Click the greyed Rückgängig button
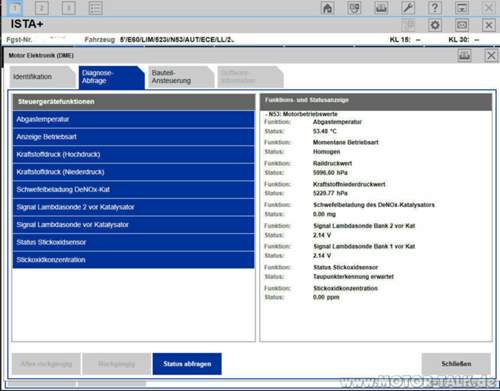The image size is (500, 391). [x=117, y=364]
